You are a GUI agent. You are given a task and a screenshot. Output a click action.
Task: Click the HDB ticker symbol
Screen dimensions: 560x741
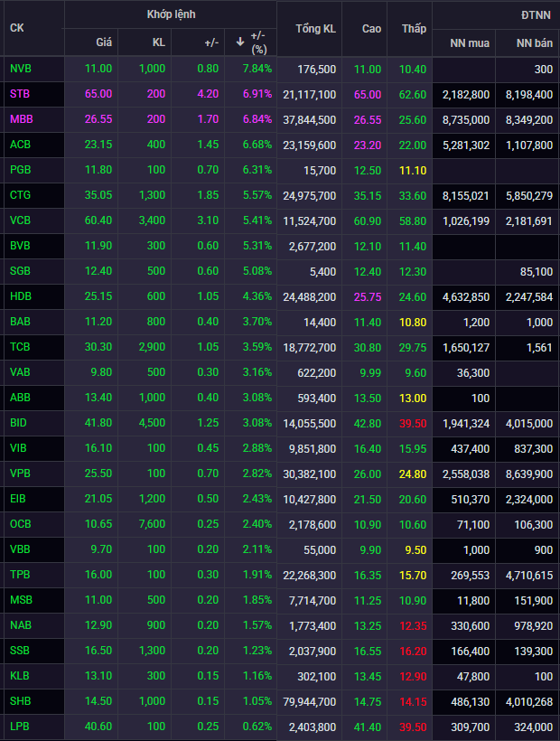[x=20, y=296]
